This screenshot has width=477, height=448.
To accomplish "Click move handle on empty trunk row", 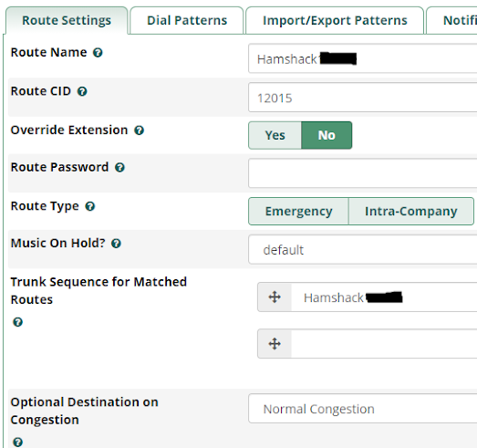I will point(275,344).
